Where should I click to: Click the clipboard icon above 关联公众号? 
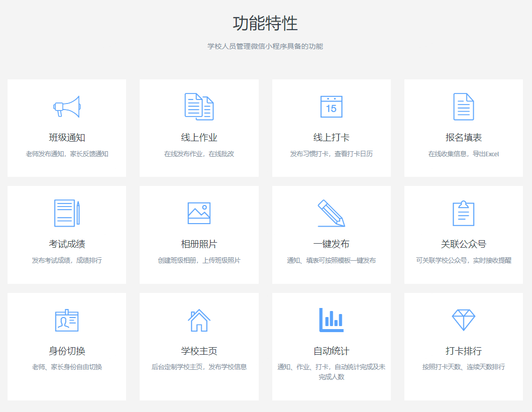coord(463,213)
